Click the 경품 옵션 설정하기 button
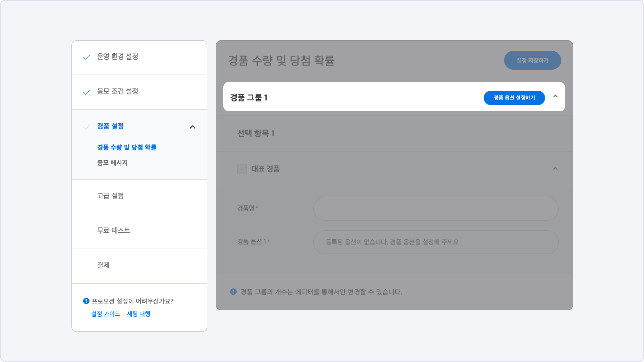This screenshot has width=644, height=362. click(x=514, y=98)
